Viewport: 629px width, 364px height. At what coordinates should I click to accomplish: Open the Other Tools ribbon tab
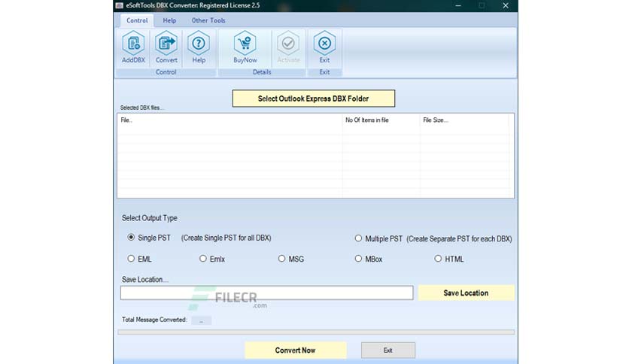pos(208,20)
